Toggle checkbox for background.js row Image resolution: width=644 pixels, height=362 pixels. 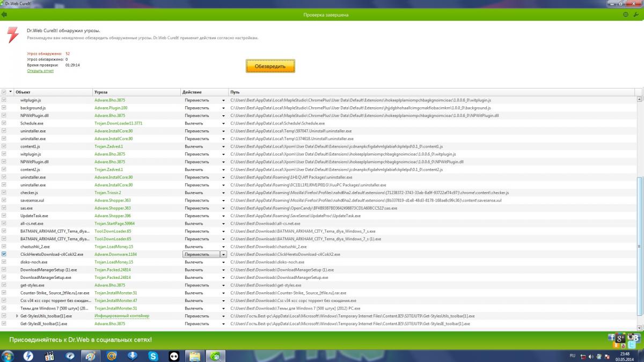tap(4, 108)
